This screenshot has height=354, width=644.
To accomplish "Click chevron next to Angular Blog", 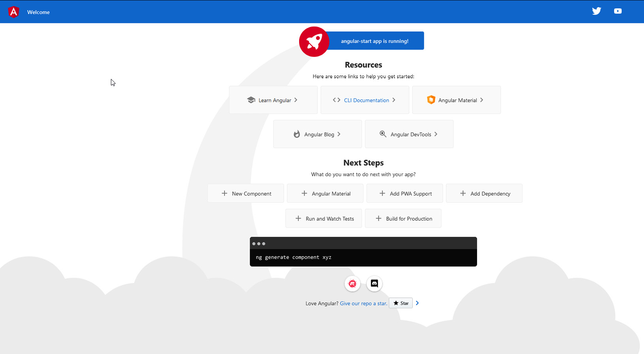I will pos(339,134).
